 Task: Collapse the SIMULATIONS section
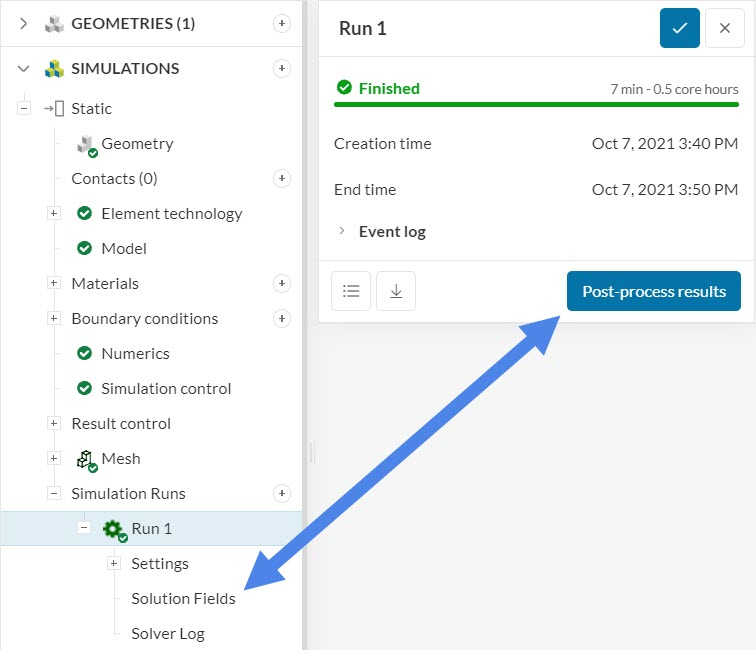(x=23, y=69)
